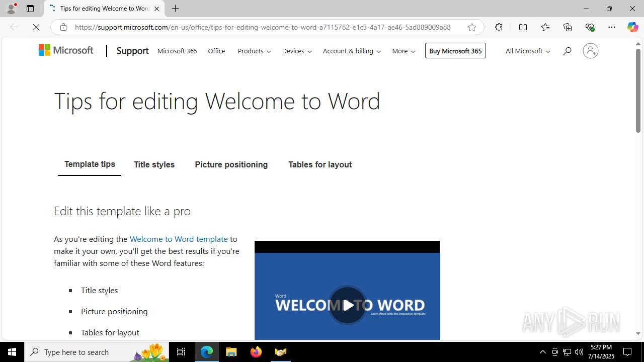
Task: Open Task View on taskbar
Action: 181,352
